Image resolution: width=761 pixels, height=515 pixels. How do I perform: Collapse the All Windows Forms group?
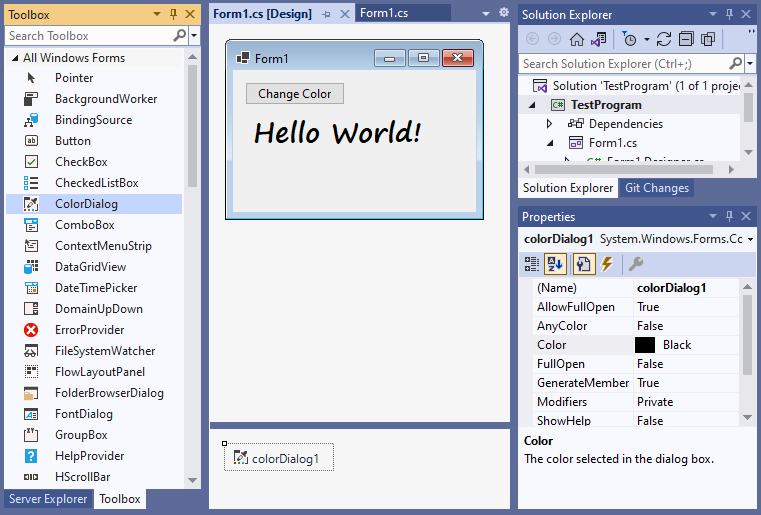pos(15,58)
